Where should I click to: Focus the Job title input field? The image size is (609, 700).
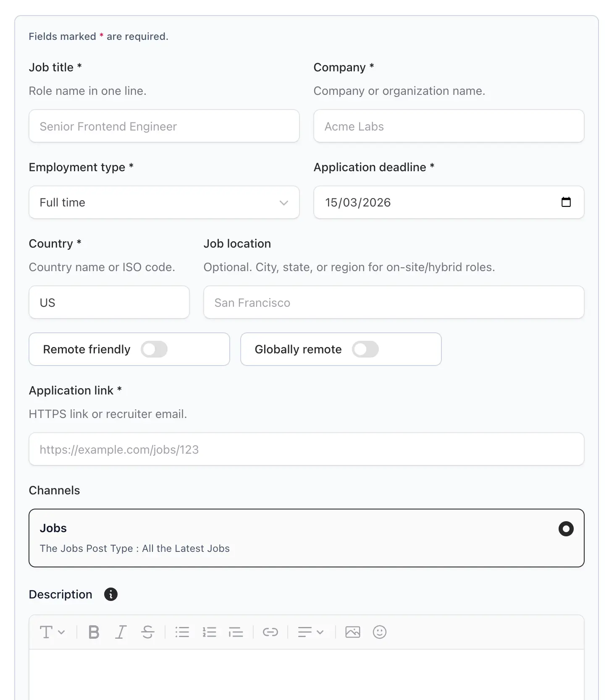164,126
